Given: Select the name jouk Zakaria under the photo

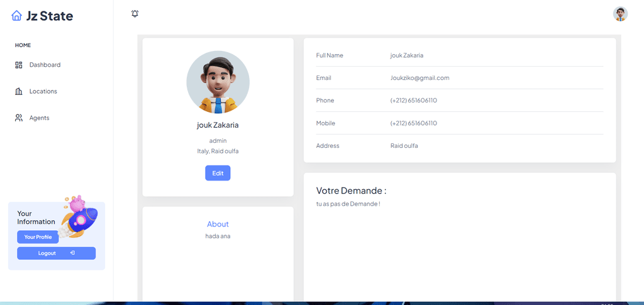Looking at the screenshot, I should pos(218,125).
